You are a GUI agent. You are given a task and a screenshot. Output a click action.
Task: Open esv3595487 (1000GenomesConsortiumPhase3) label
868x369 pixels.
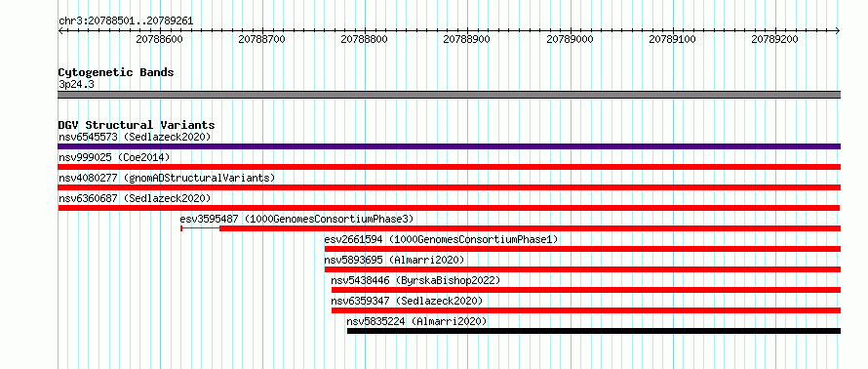click(x=296, y=219)
